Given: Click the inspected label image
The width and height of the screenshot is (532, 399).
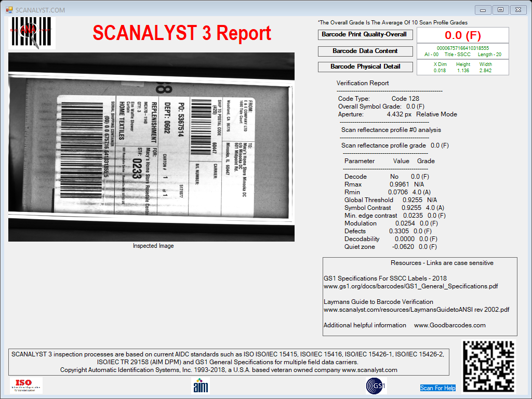Looking at the screenshot, I should (x=151, y=147).
